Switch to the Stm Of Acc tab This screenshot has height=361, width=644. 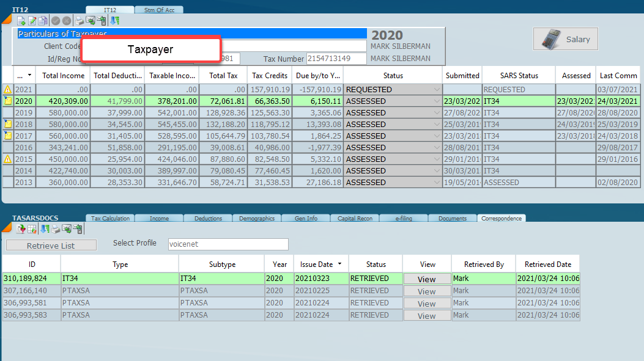[x=159, y=10]
